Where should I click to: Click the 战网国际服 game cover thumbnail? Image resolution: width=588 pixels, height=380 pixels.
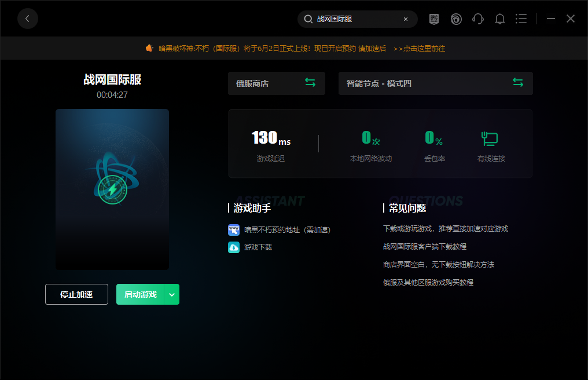click(112, 189)
